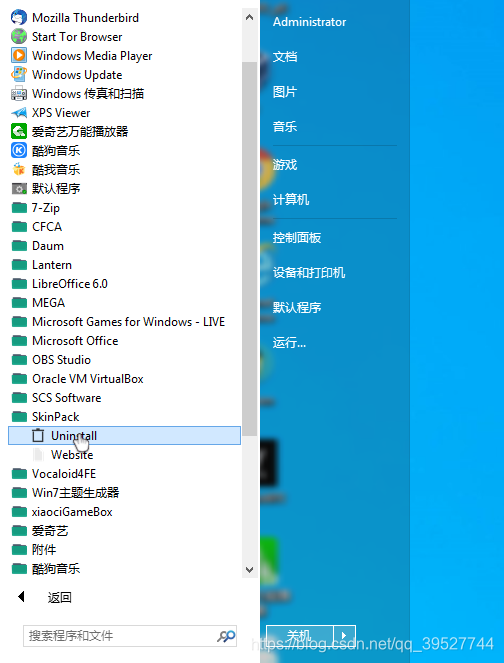
Task: Open shutdown options arrow menu
Action: (x=345, y=636)
